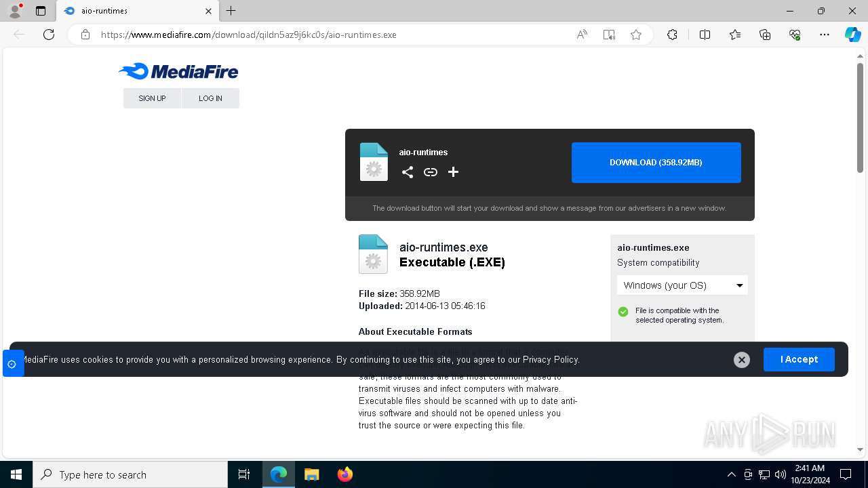
Task: Select the aio-runtimes.exe filename heading
Action: pyautogui.click(x=443, y=247)
